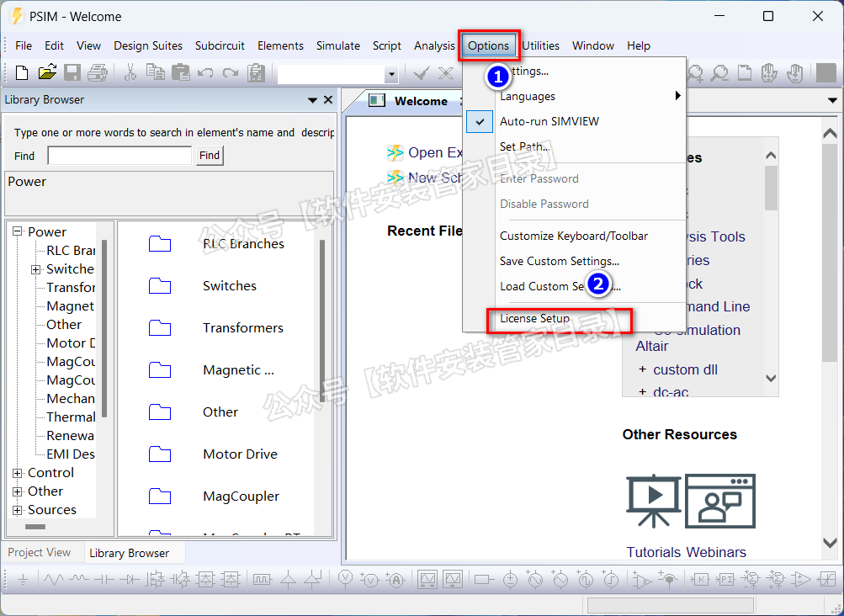Select the Resistor element icon
The height and width of the screenshot is (616, 844).
[54, 580]
